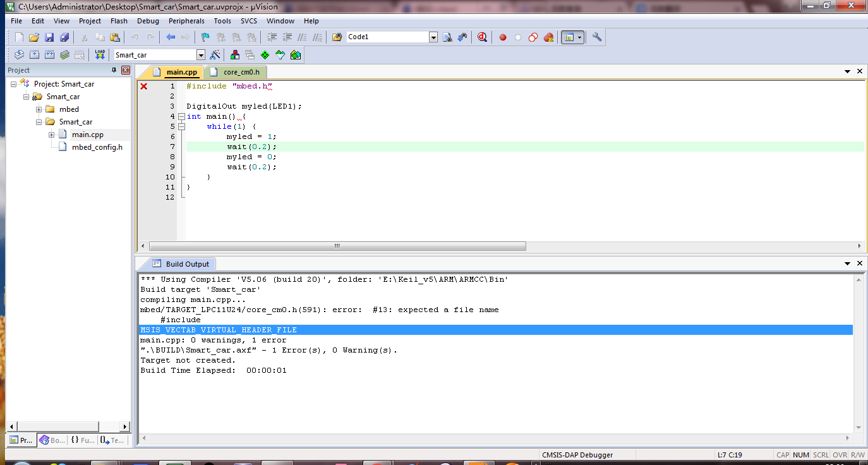Click the Save All icon
Image resolution: width=868 pixels, height=465 pixels.
coord(64,37)
